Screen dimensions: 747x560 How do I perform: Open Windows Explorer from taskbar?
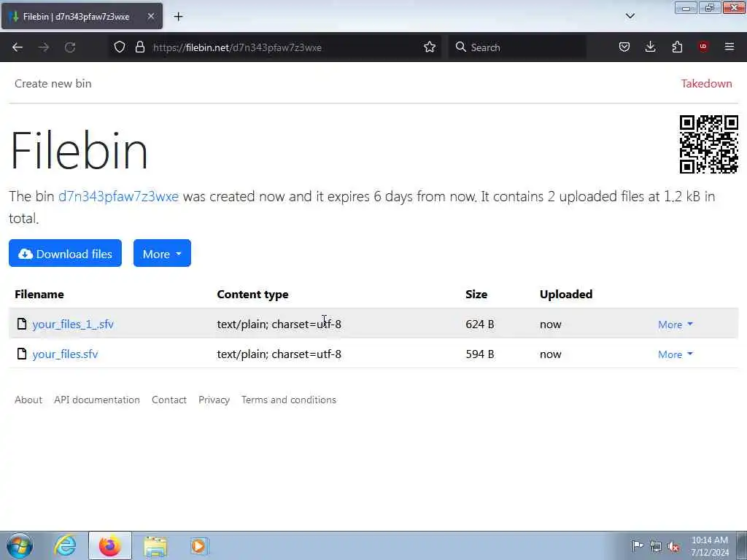[155, 545]
